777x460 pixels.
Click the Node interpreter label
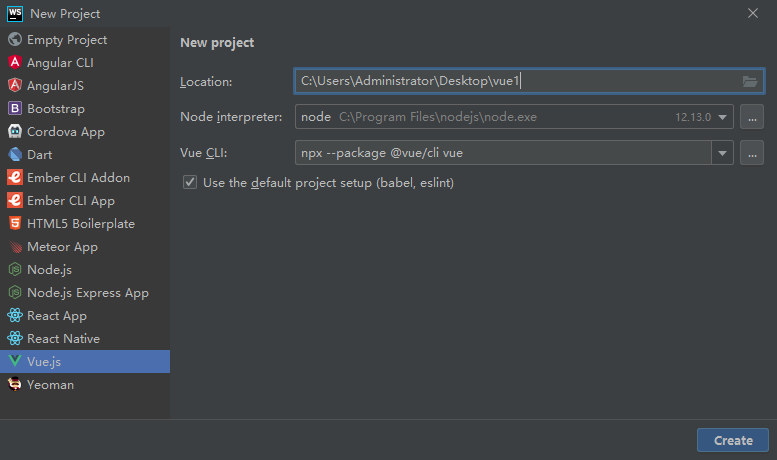[231, 117]
